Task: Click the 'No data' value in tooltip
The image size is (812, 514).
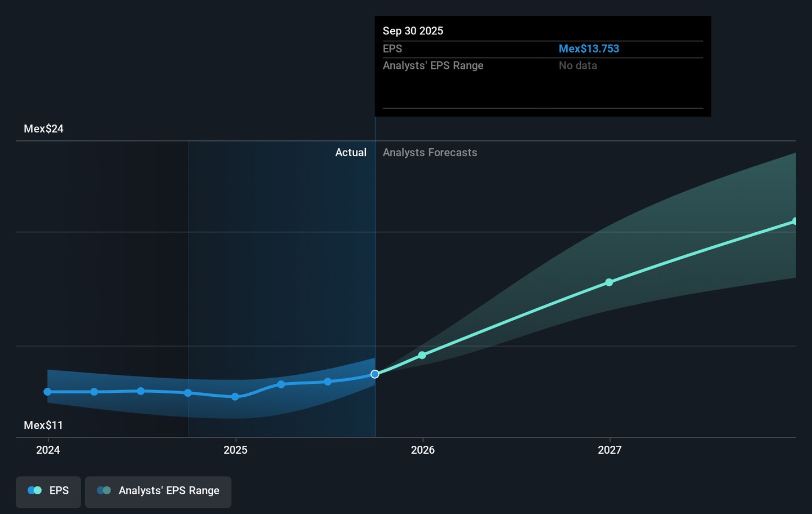Action: tap(577, 66)
